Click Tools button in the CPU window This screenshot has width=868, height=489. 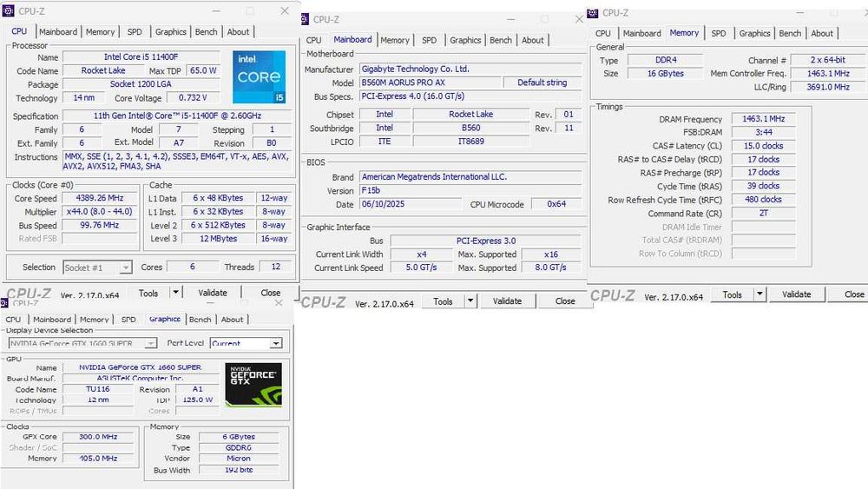pos(148,293)
